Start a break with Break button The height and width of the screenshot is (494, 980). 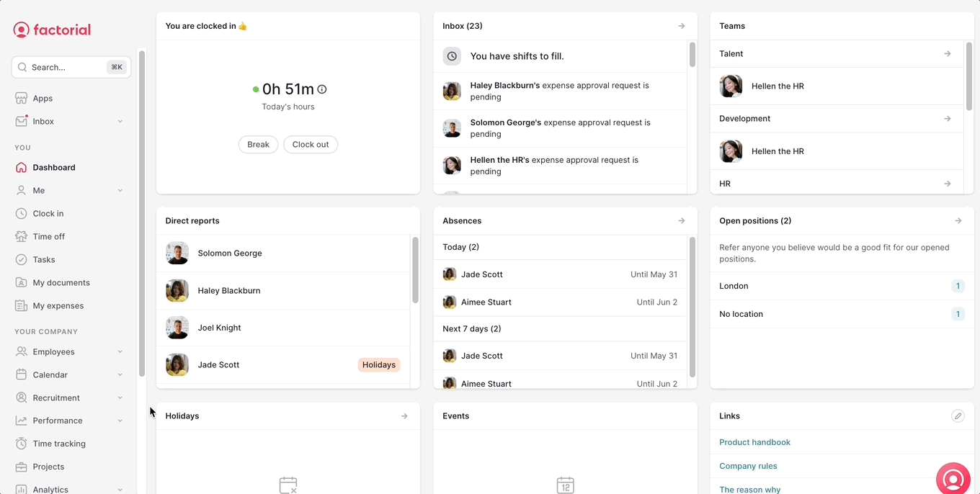point(258,145)
